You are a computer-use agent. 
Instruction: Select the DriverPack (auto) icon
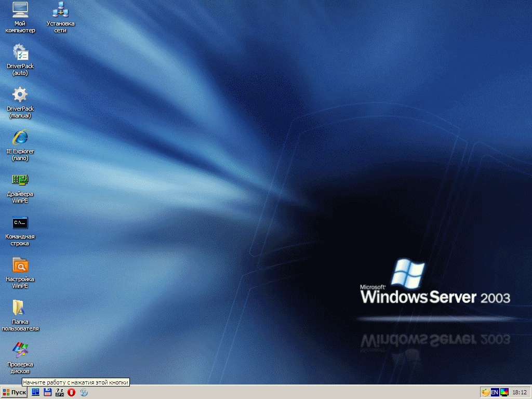(x=20, y=60)
